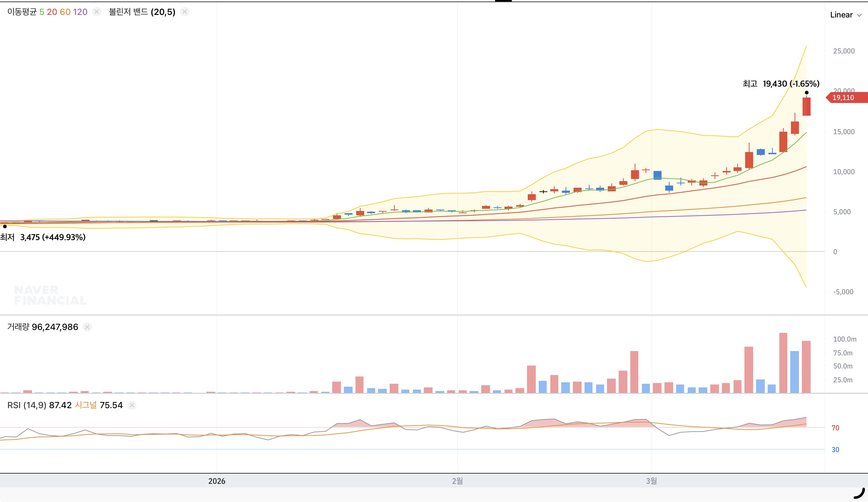Viewport: 868px width, 502px height.
Task: Click the 거래량 96,247,986 label
Action: [x=43, y=327]
